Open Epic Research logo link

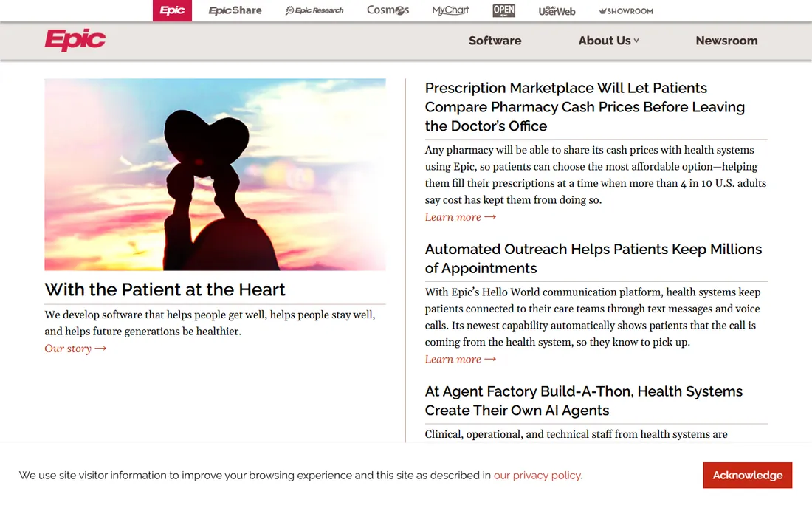tap(314, 10)
